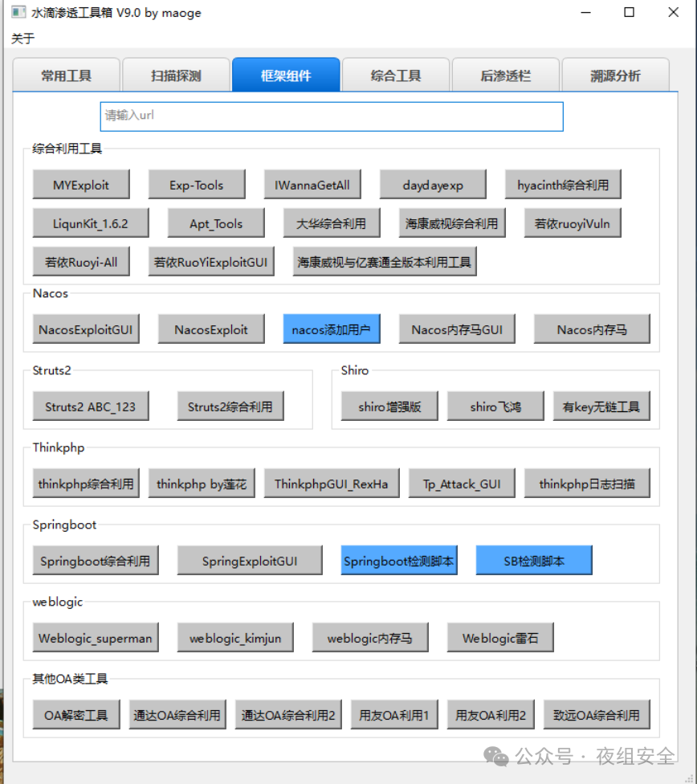Open the 综合工具 tab
Viewport: 697px width, 784px height.
click(396, 76)
